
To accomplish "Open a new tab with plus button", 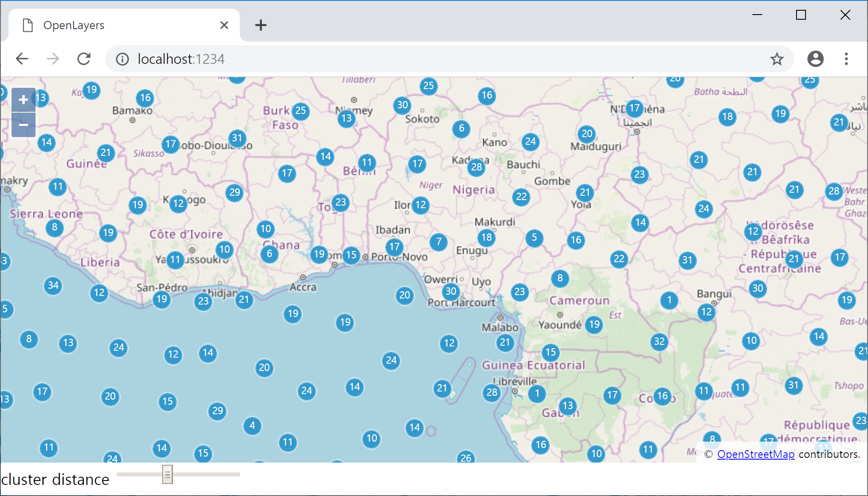I will (x=261, y=25).
